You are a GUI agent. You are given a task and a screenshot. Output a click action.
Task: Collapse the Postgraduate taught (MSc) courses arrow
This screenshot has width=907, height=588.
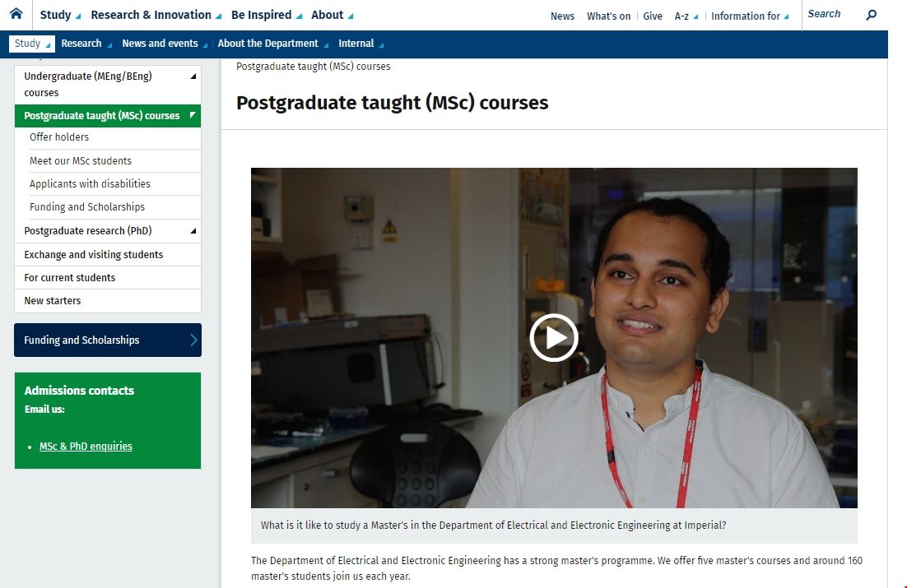pos(193,115)
